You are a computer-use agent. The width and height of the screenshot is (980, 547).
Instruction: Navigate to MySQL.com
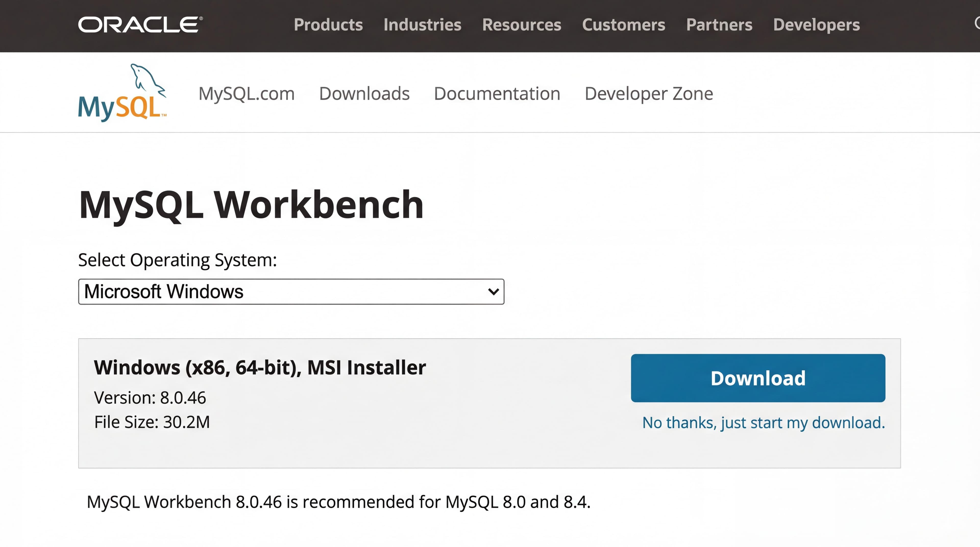(x=247, y=94)
